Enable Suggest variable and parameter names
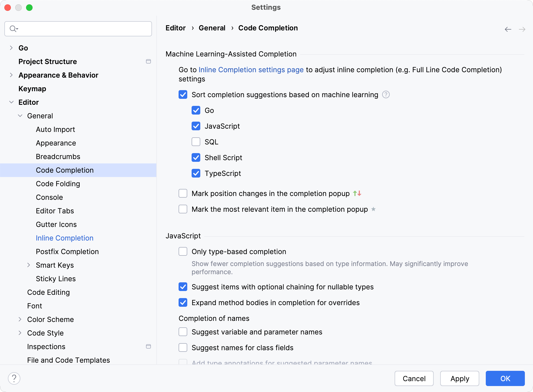This screenshot has width=533, height=392. [183, 332]
